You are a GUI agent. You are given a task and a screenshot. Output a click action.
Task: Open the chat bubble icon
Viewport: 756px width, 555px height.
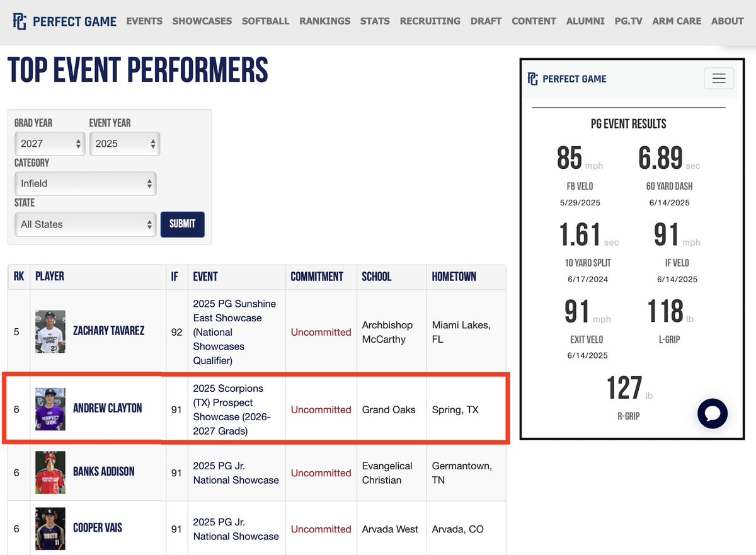point(713,413)
